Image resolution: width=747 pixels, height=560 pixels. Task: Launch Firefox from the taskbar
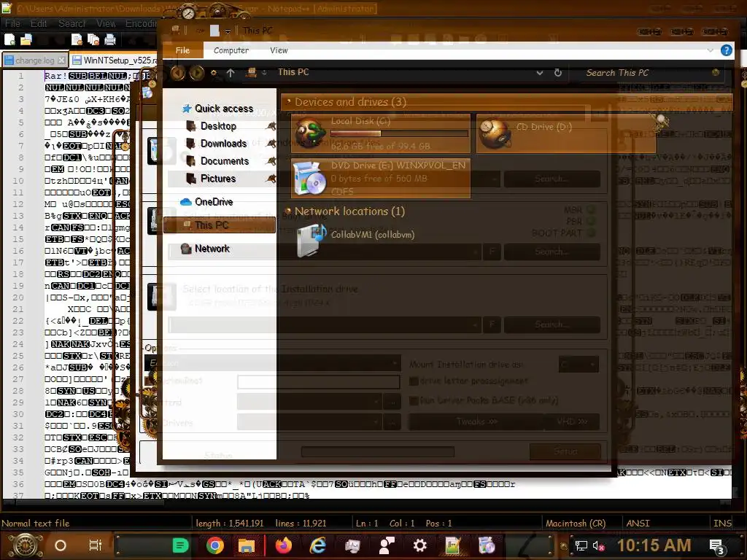[284, 545]
